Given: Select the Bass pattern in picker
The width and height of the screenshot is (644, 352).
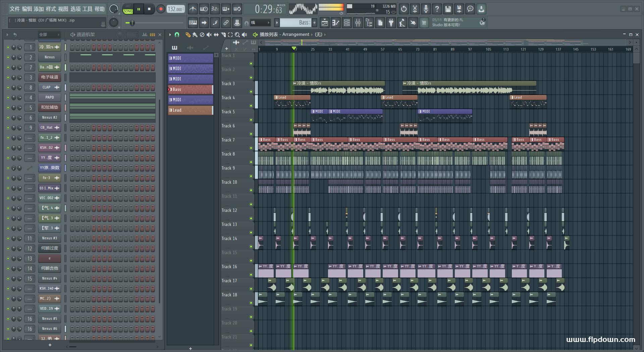Looking at the screenshot, I should coord(191,90).
